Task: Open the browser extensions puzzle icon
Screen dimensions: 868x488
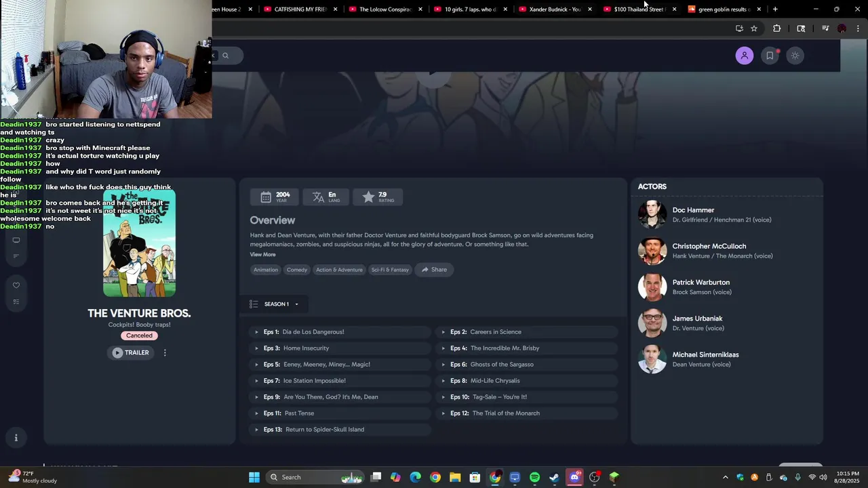Action: pos(777,28)
